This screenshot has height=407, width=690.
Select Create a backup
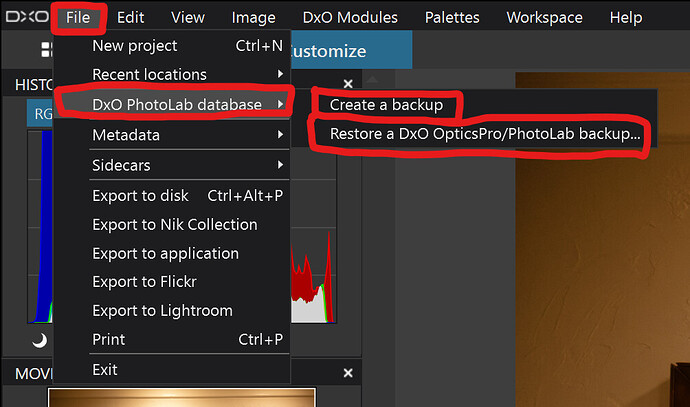(x=386, y=104)
